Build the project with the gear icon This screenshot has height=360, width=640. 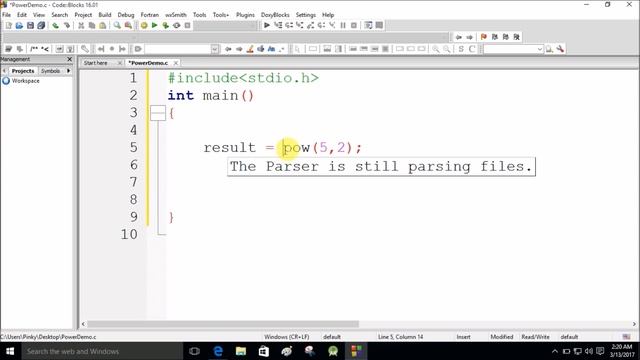[x=144, y=25]
